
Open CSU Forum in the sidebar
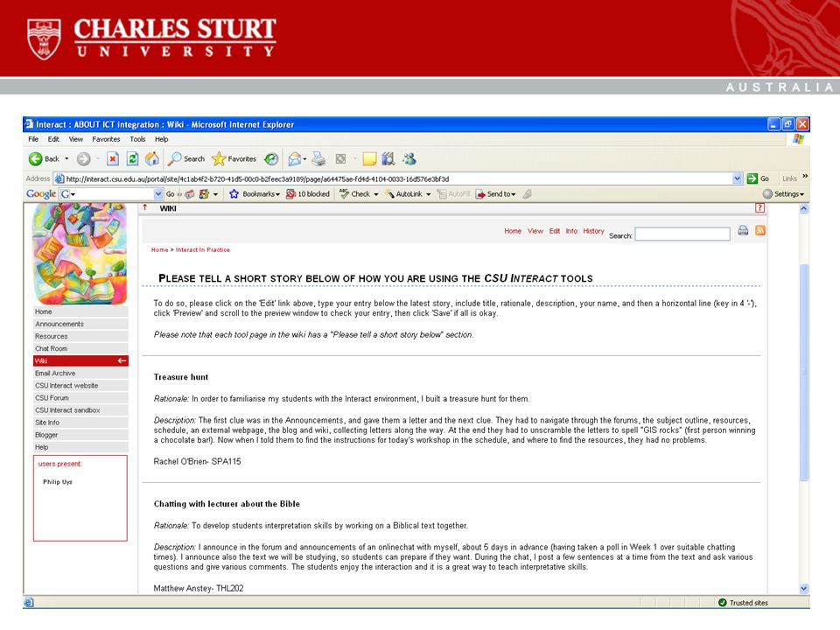80,398
